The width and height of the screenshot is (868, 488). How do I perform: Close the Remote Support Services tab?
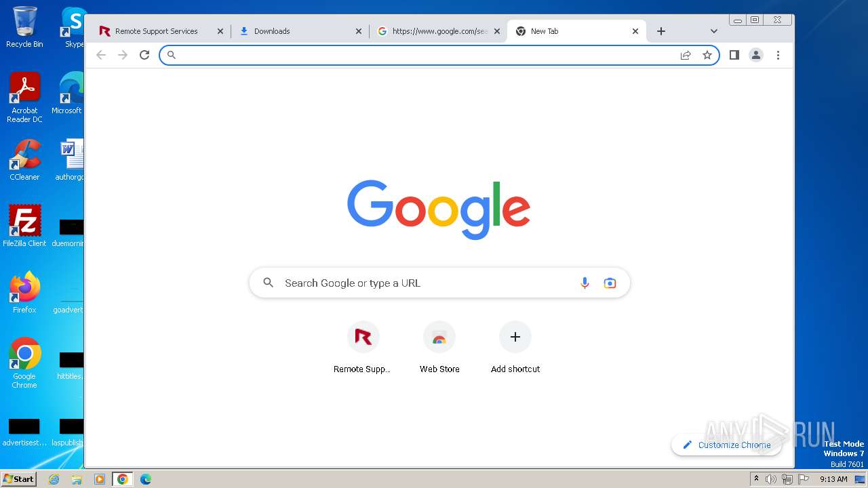(x=220, y=31)
